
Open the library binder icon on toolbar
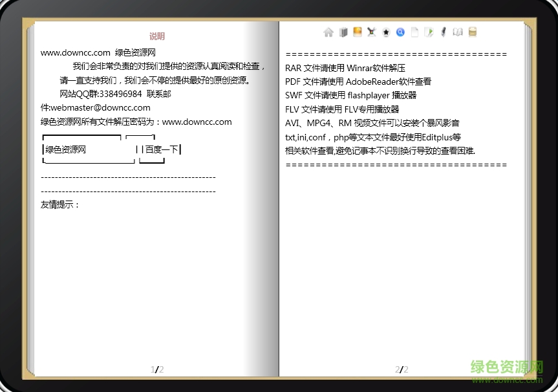pos(343,32)
